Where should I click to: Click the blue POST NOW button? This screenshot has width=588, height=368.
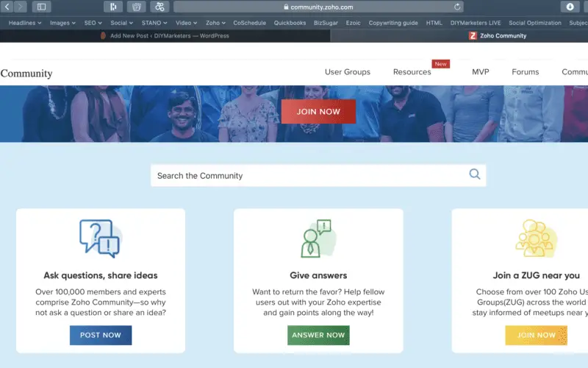click(101, 335)
